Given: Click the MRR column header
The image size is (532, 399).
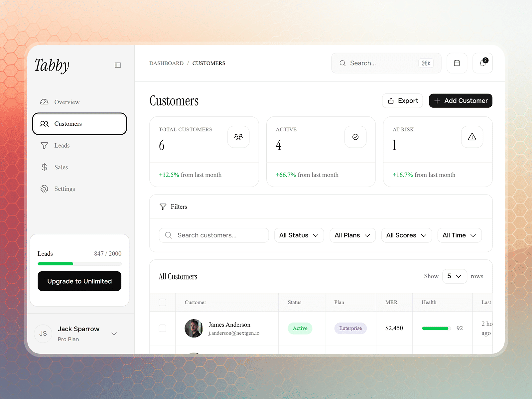Looking at the screenshot, I should coord(391,302).
